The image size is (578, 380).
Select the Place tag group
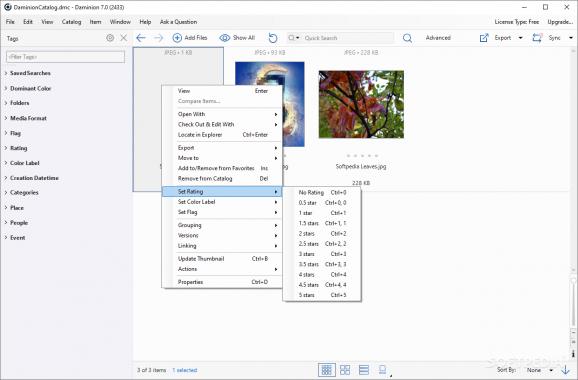coord(17,208)
